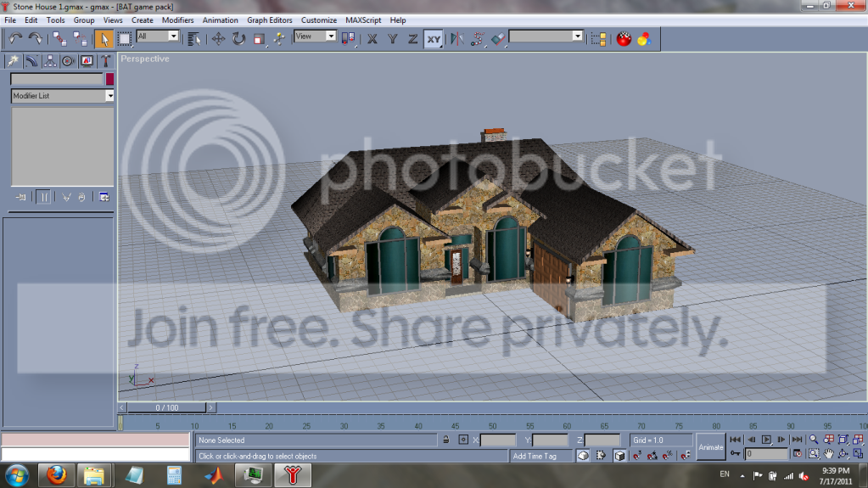Open Named Selection Sets icon
The image size is (868, 488).
point(598,39)
